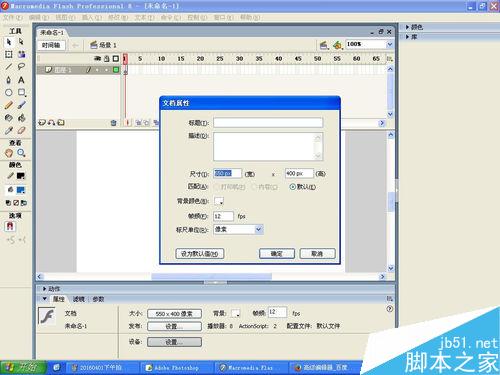Click the Timeline toggle button
The image size is (500, 375).
[x=51, y=45]
